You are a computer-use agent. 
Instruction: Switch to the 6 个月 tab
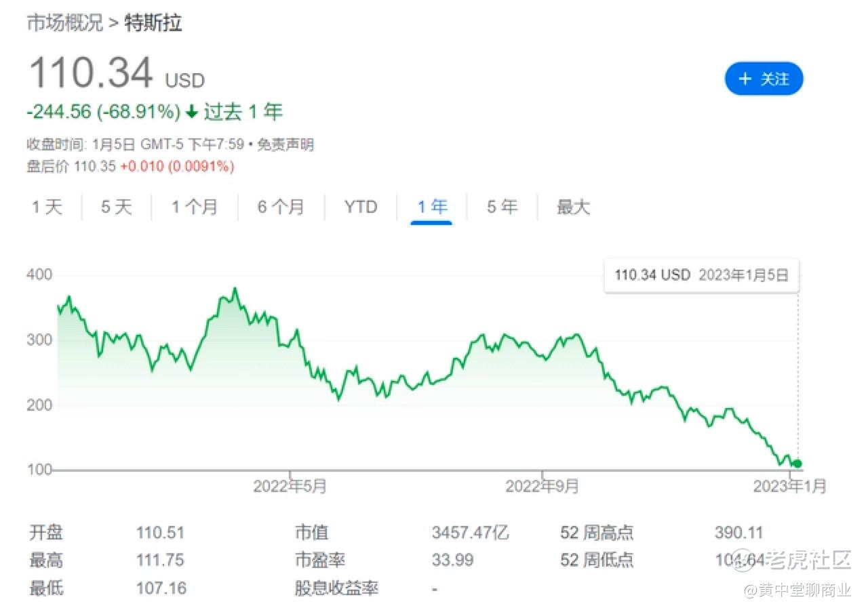[x=281, y=207]
